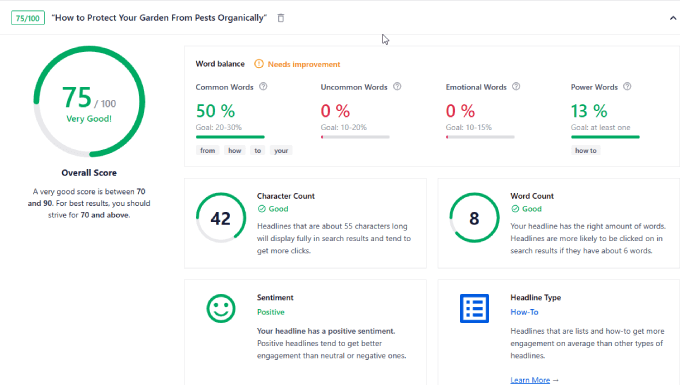Click the positive sentiment smiley icon
The height and width of the screenshot is (385, 680).
(x=221, y=309)
